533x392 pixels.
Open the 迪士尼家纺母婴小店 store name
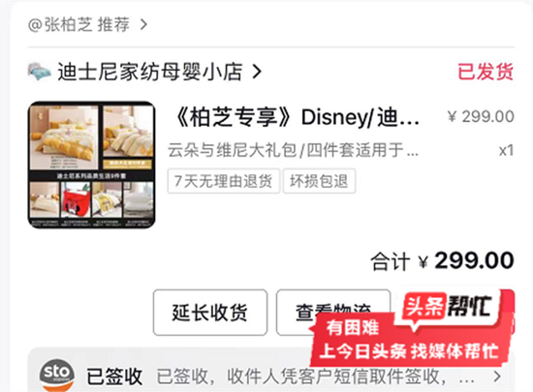coord(150,72)
